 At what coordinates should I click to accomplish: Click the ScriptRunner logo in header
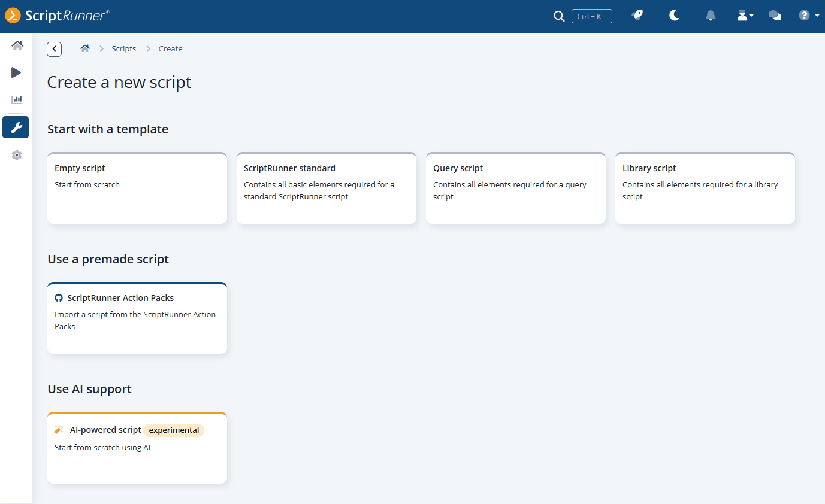pyautogui.click(x=58, y=16)
